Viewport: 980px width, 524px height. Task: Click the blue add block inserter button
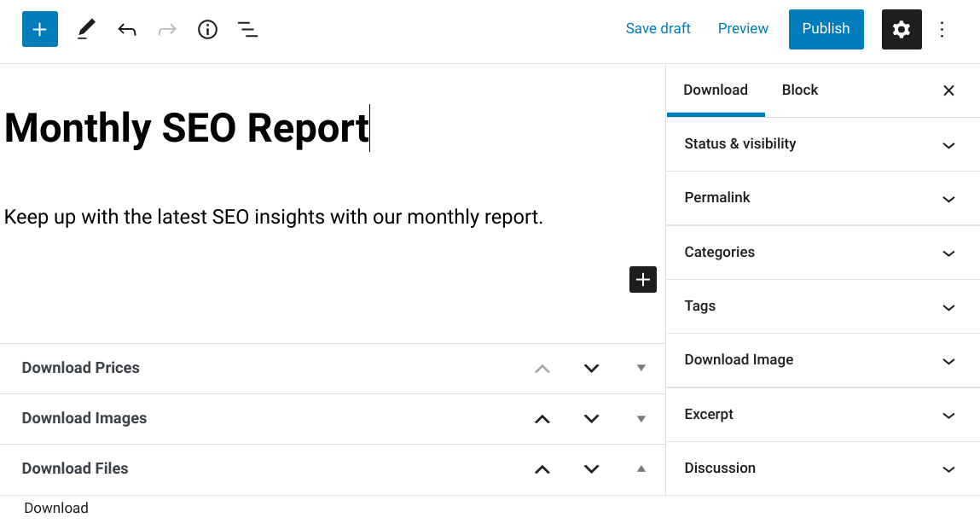[39, 30]
